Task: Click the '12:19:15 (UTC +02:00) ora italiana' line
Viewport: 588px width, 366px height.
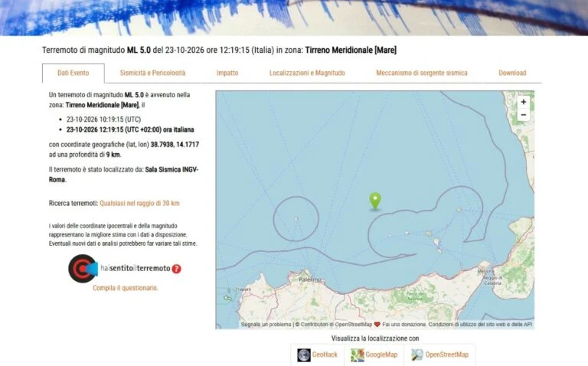Action: [130, 129]
